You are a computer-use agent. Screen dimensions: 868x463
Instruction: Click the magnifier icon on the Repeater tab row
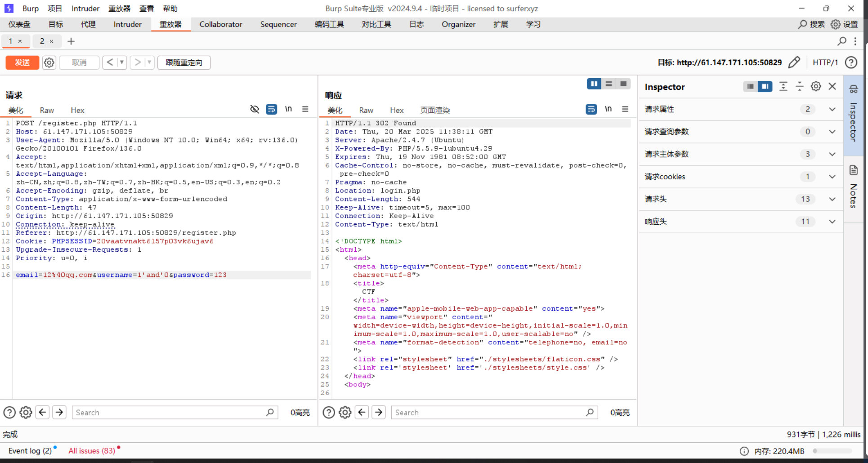click(841, 41)
